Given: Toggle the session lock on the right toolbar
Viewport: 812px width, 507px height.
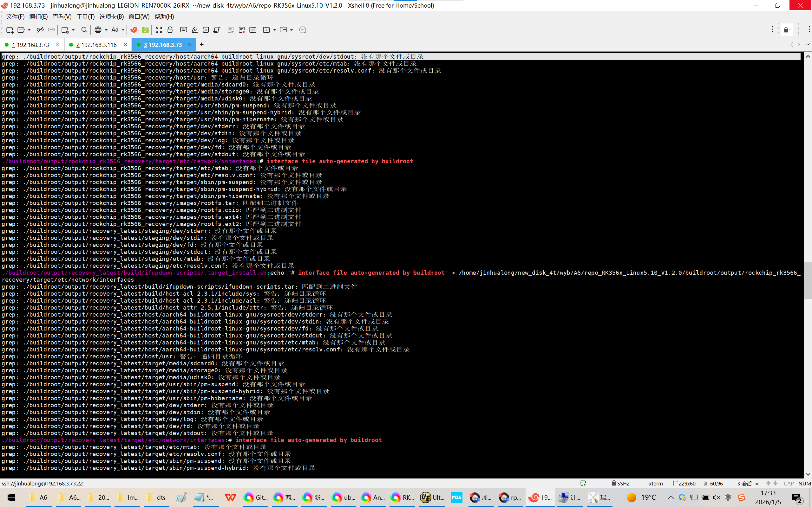Looking at the screenshot, I should 786,30.
